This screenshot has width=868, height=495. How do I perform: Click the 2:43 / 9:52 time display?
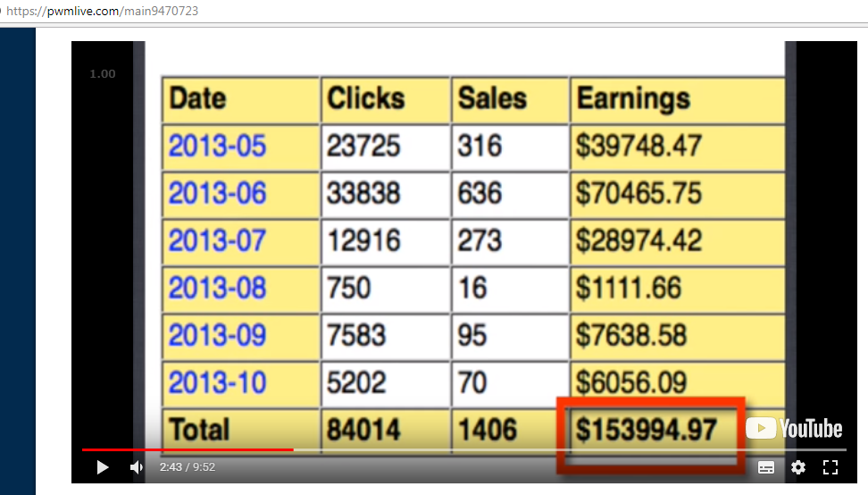188,467
